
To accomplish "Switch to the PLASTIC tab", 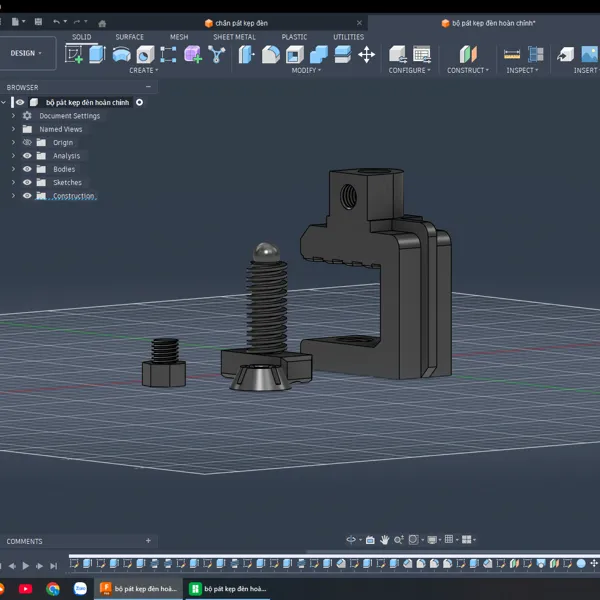I will (294, 37).
